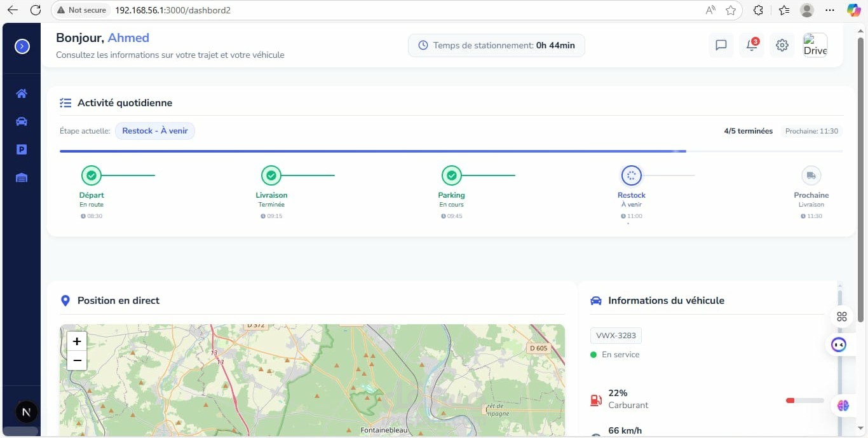Zoom in on the map with the plus button
868x438 pixels.
click(x=76, y=341)
